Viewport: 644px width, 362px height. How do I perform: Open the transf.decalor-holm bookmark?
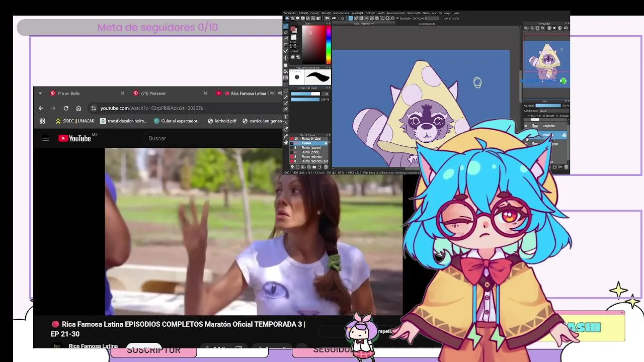tap(123, 121)
